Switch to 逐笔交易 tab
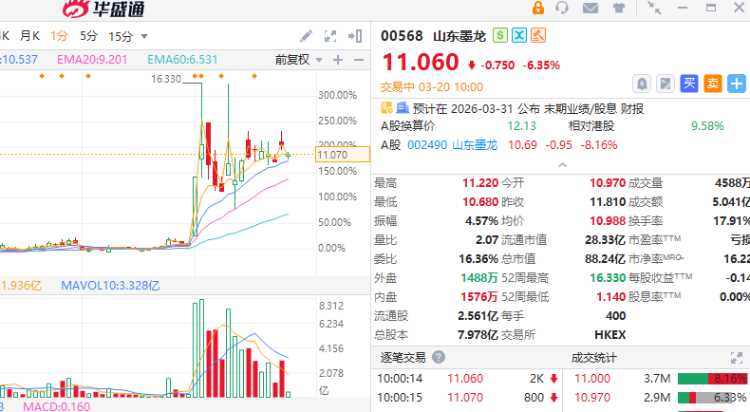 point(403,357)
